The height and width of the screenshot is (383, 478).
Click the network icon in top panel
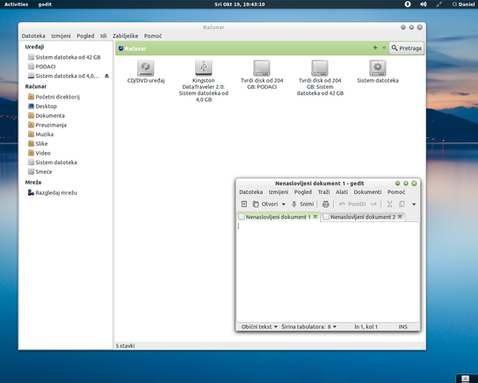tap(439, 4)
